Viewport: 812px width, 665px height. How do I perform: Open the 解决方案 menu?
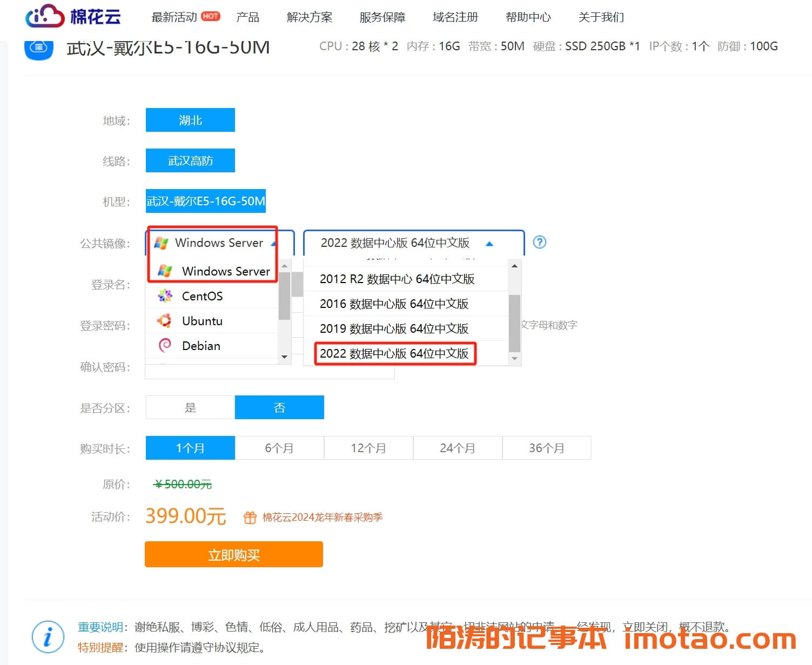click(x=310, y=17)
